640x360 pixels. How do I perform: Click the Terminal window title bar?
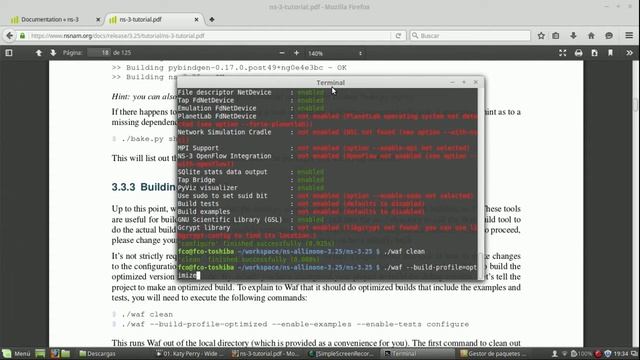tap(331, 82)
